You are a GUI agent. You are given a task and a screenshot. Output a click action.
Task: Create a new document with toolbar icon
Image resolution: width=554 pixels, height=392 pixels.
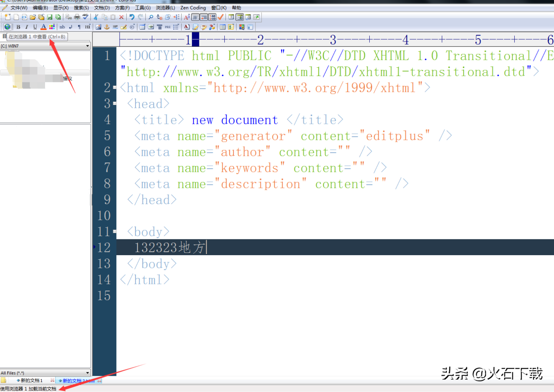pyautogui.click(x=7, y=17)
